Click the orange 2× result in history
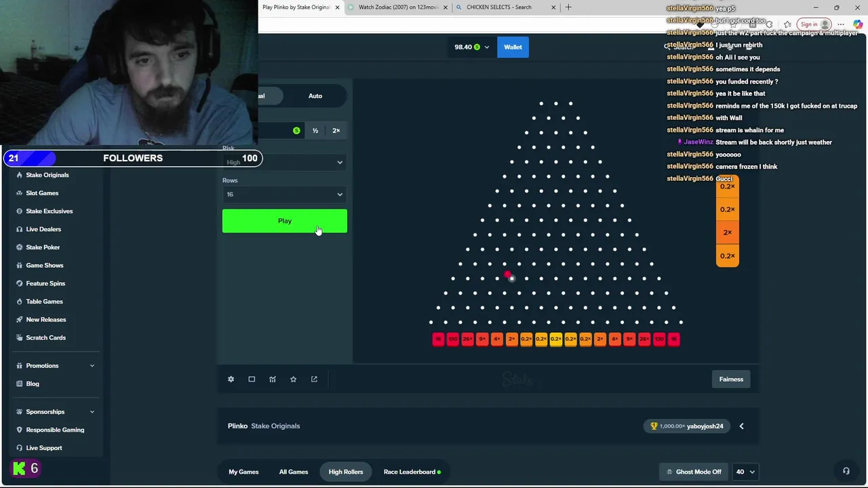868x488 pixels. click(x=727, y=232)
